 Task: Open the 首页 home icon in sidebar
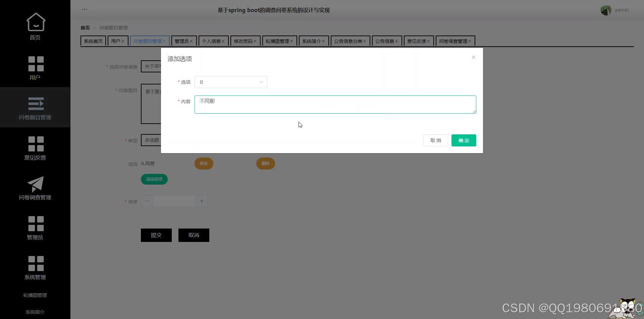click(35, 26)
